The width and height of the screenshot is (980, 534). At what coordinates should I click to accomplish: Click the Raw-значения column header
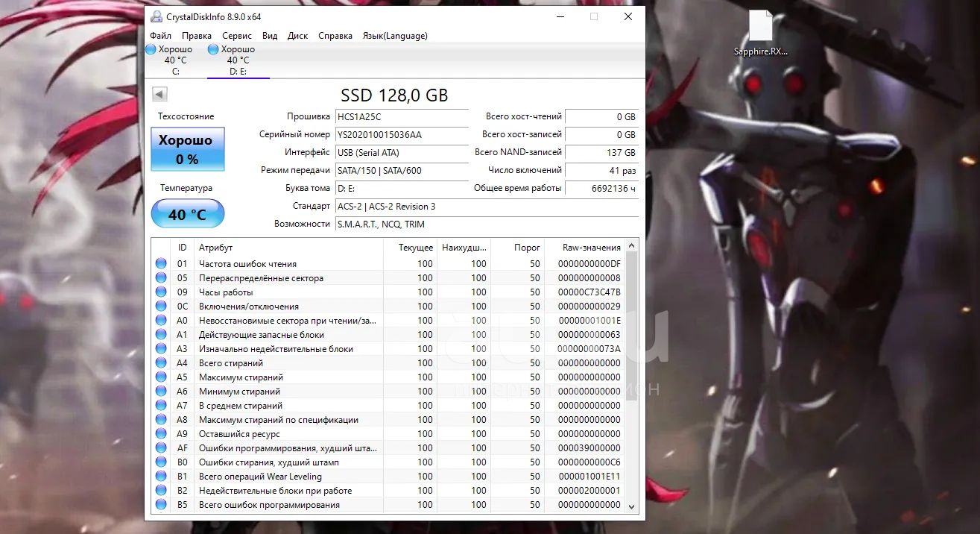point(585,247)
